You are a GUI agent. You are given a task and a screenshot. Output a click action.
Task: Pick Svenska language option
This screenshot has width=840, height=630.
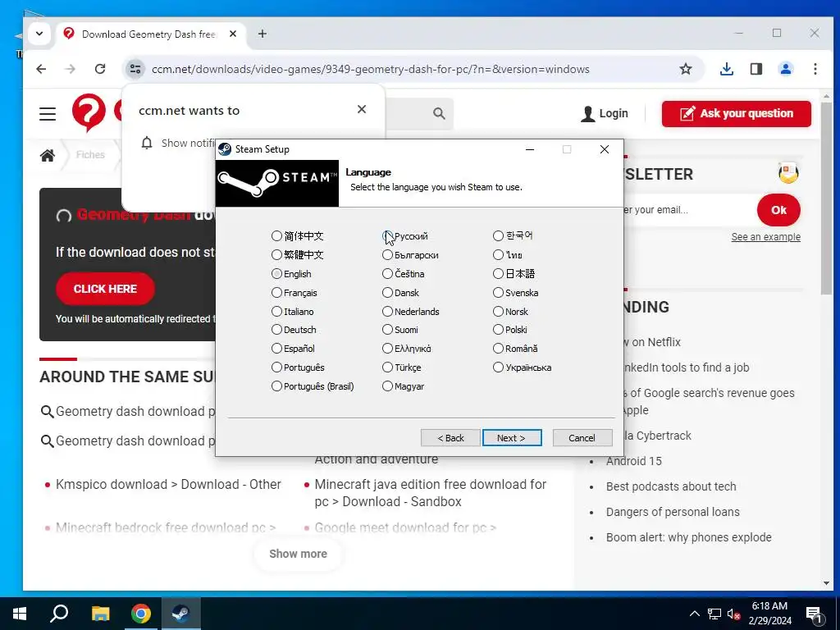498,293
